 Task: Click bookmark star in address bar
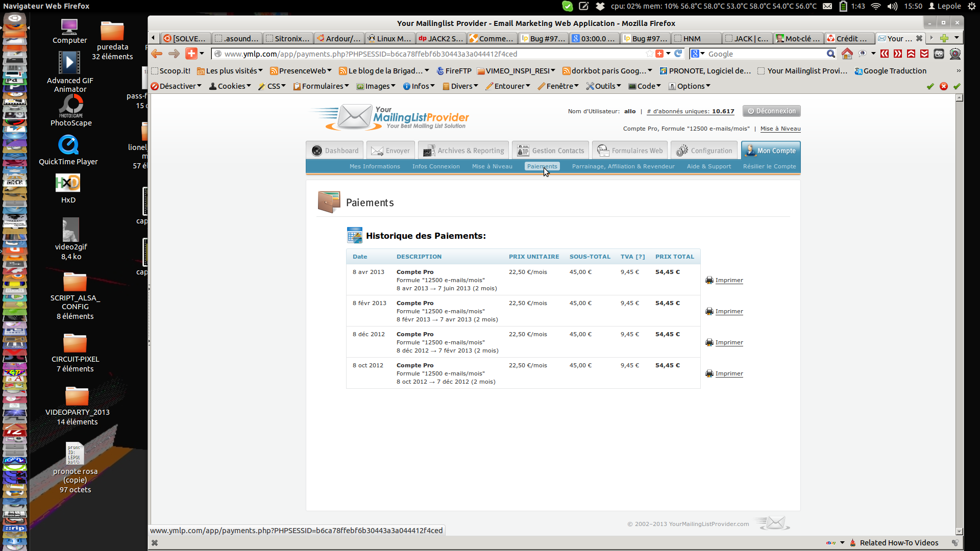coord(649,54)
